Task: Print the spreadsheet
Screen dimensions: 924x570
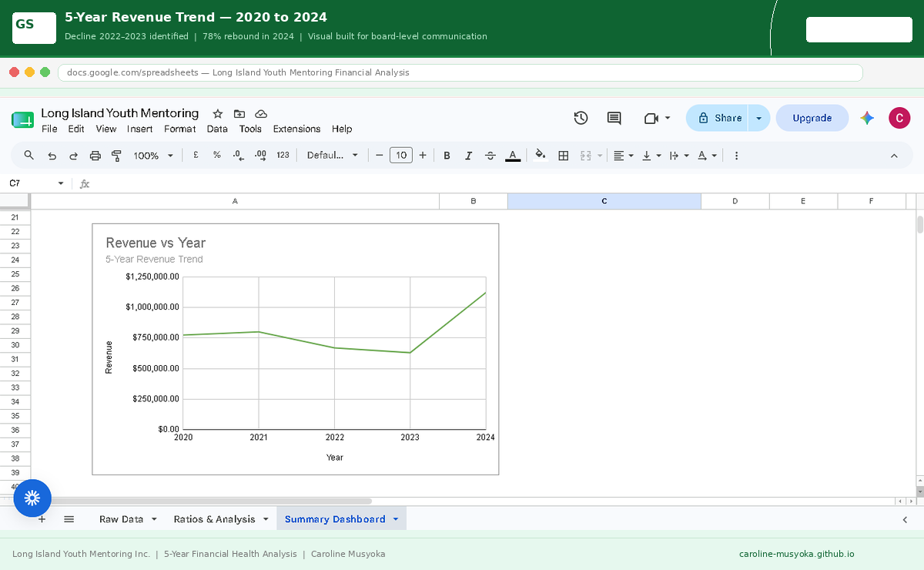Action: pos(95,156)
